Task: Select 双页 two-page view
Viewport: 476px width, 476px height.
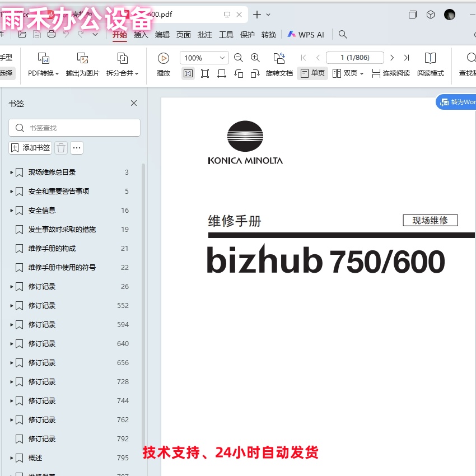Action: pyautogui.click(x=348, y=73)
